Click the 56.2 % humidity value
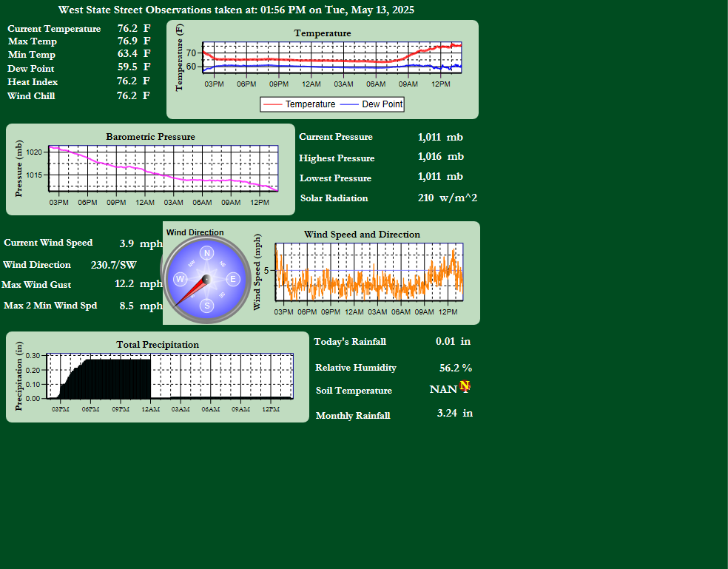This screenshot has width=728, height=569. coord(456,368)
